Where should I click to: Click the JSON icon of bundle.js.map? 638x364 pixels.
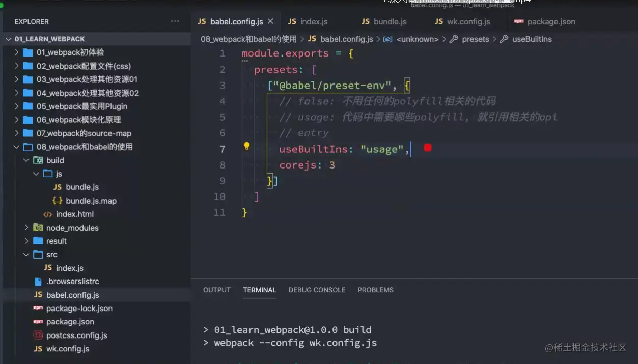(58, 201)
